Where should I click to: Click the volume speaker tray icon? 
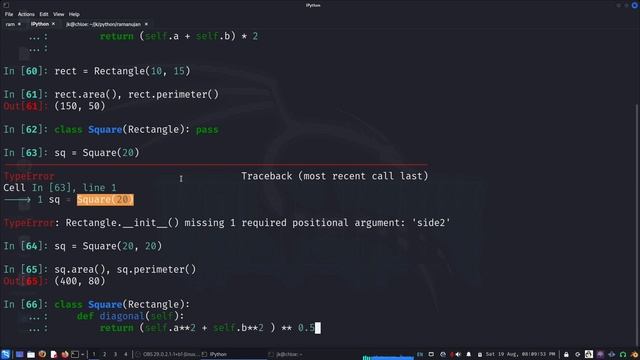pyautogui.click(x=458, y=354)
